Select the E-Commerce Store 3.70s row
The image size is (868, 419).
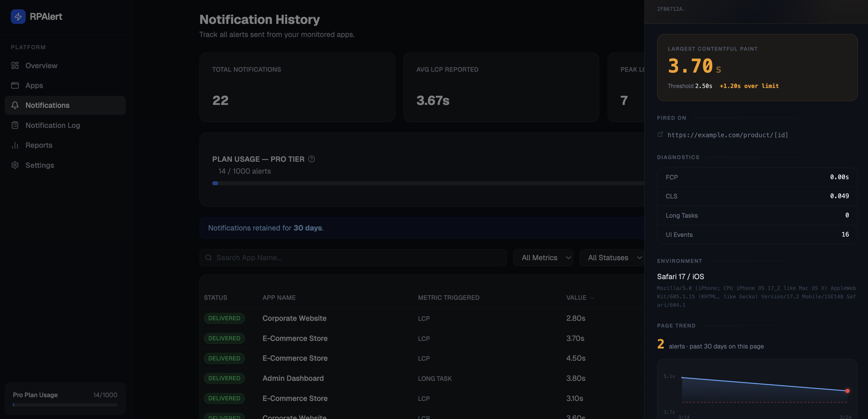[422, 338]
